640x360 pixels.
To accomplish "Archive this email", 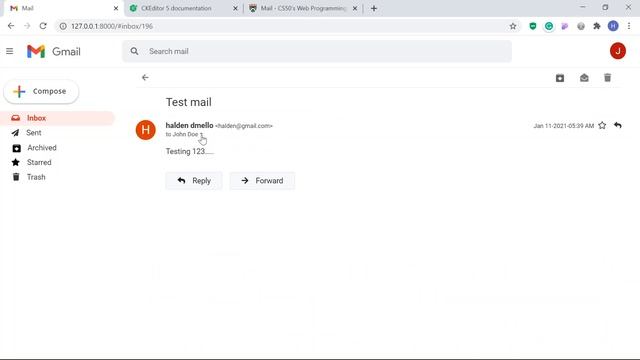I will (560, 78).
